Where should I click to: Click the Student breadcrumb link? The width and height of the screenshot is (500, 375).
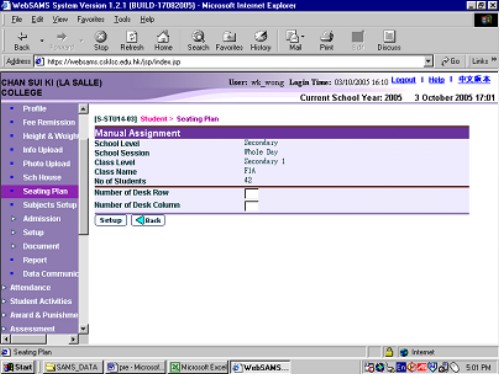click(154, 119)
